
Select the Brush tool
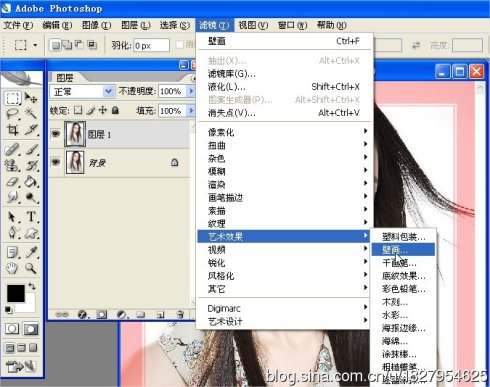31,150
